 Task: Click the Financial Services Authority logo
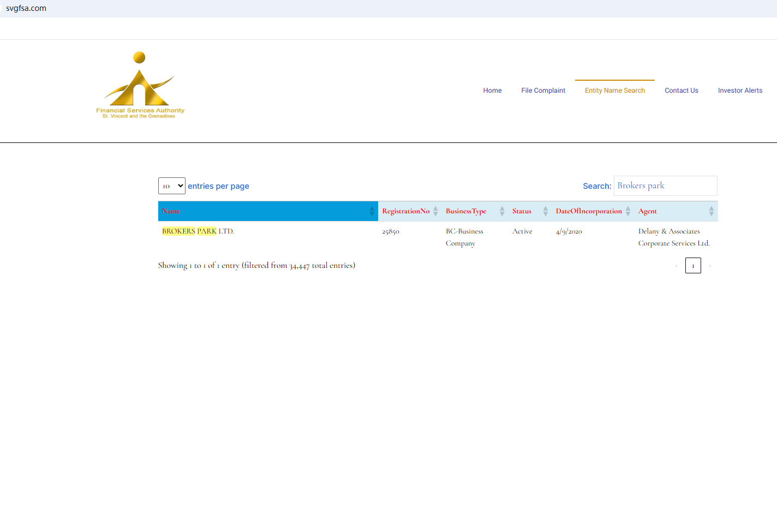[140, 86]
